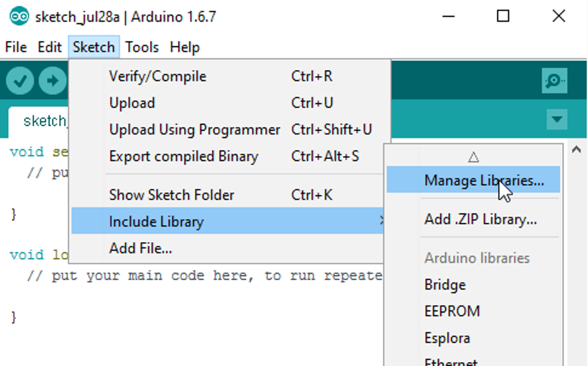Click Manage Libraries... in the submenu
This screenshot has width=588, height=366.
(x=483, y=180)
